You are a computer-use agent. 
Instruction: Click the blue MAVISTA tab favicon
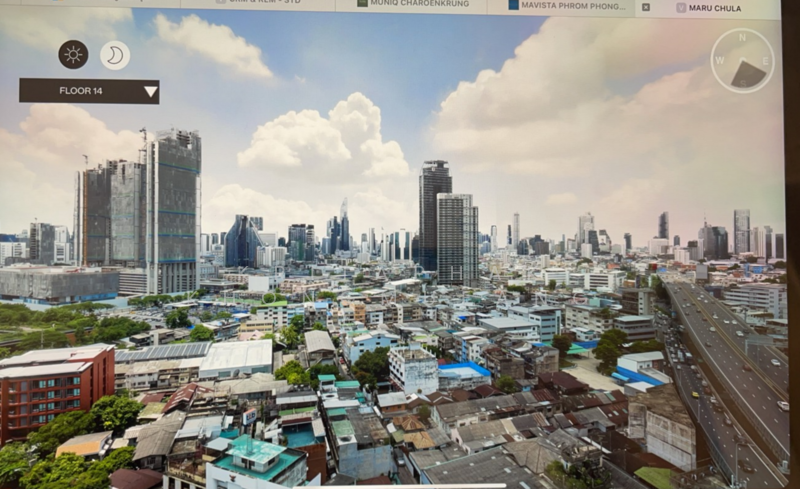[513, 5]
